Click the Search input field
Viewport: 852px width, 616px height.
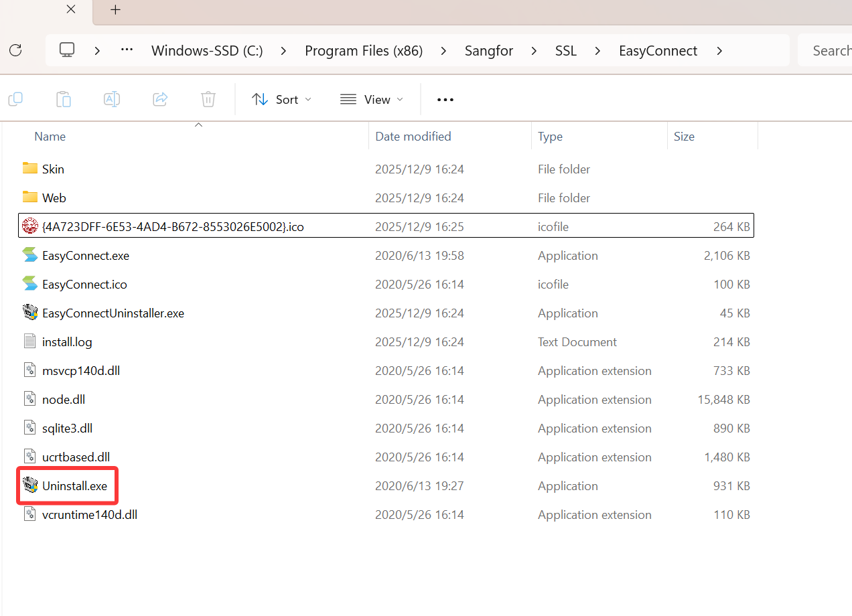(828, 51)
